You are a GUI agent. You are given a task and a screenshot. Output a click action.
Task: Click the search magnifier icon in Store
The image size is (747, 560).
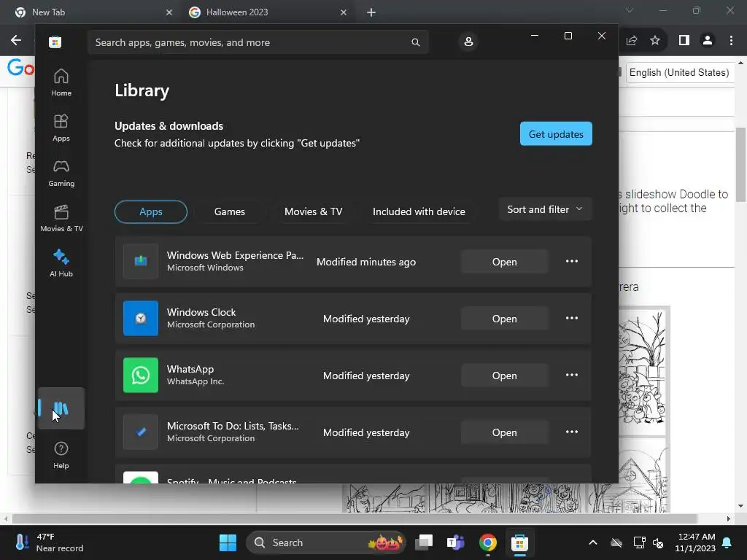pyautogui.click(x=415, y=42)
